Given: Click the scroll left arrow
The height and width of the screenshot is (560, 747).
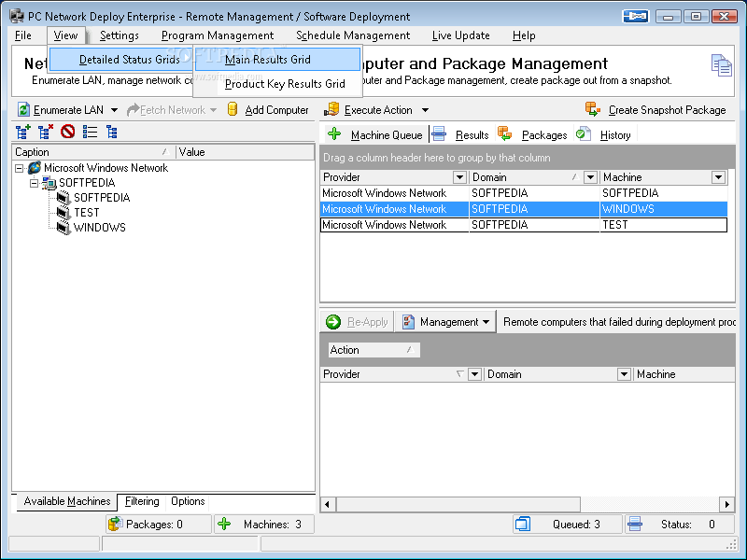Looking at the screenshot, I should (x=328, y=504).
